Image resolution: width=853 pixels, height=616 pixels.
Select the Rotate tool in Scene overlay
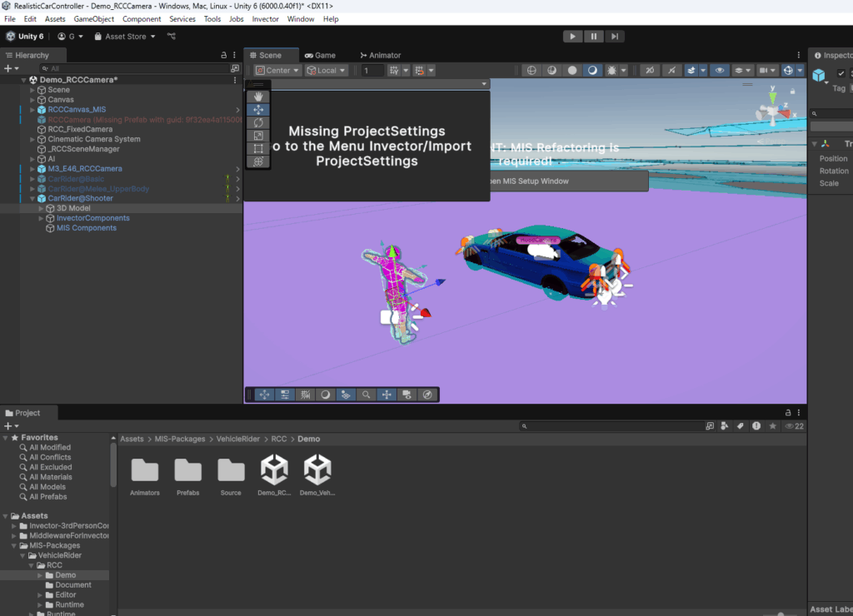pyautogui.click(x=258, y=122)
